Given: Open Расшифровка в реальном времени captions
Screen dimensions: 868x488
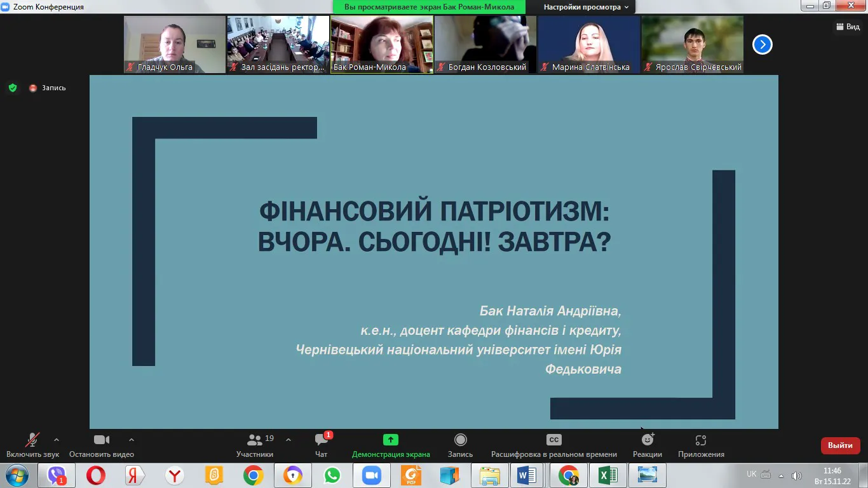Looking at the screenshot, I should pos(554,444).
